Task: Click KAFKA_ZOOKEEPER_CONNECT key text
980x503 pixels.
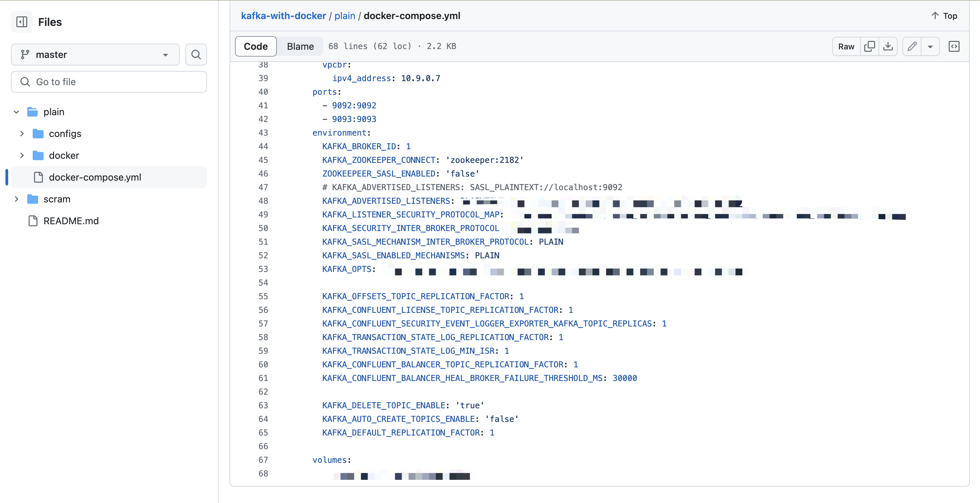Action: [x=379, y=160]
